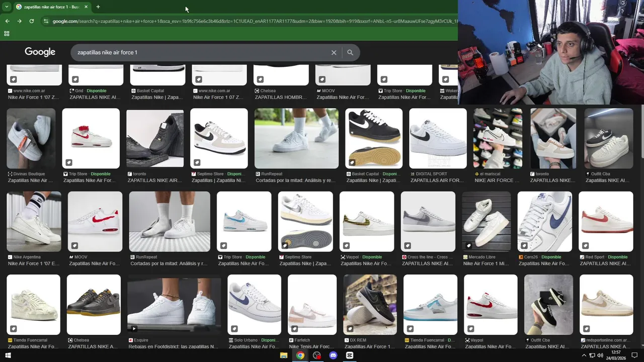
Task: Open clock and calendar showing 12:57
Action: point(617,355)
